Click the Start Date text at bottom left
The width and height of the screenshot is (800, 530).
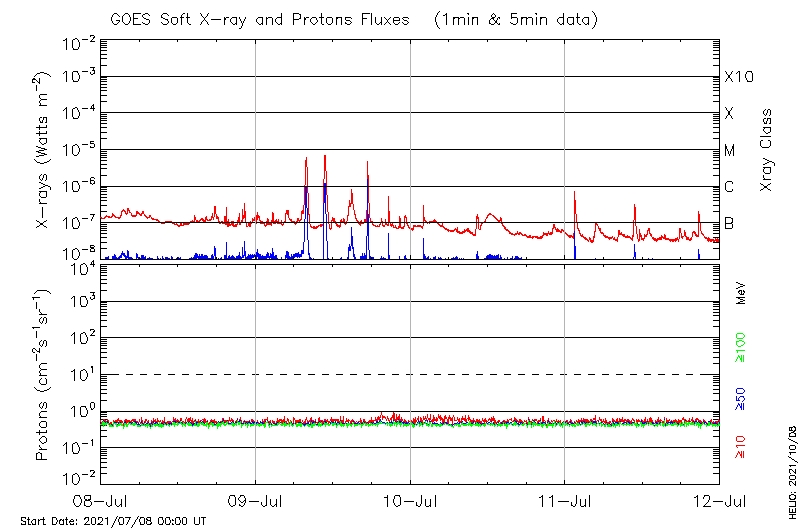tap(113, 521)
